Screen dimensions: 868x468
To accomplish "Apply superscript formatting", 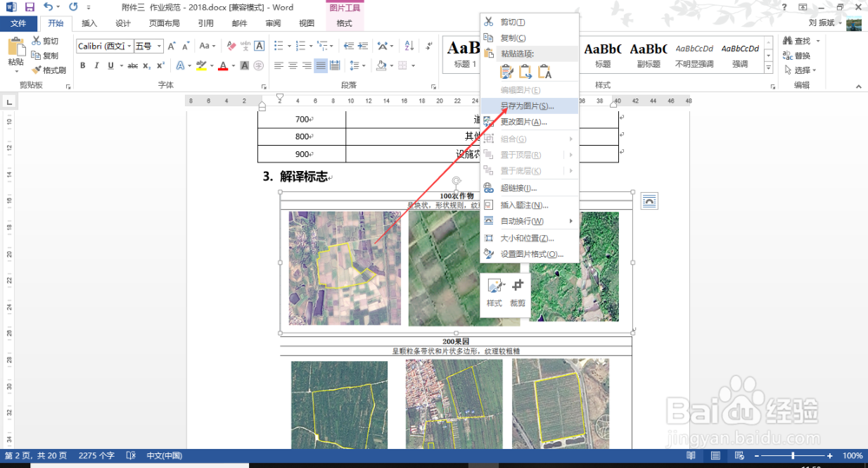I will tap(160, 66).
